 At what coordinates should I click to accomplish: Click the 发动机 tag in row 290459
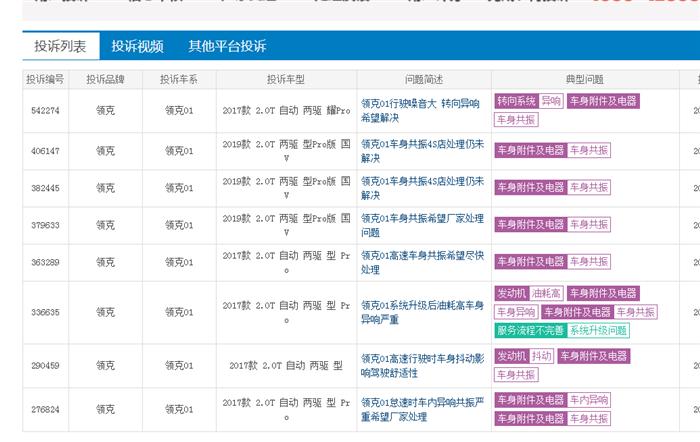point(512,356)
